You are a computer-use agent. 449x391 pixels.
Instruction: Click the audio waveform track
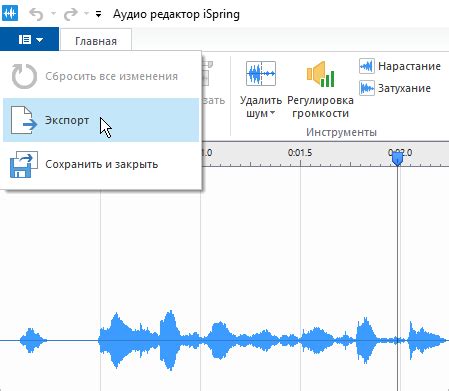pyautogui.click(x=224, y=340)
